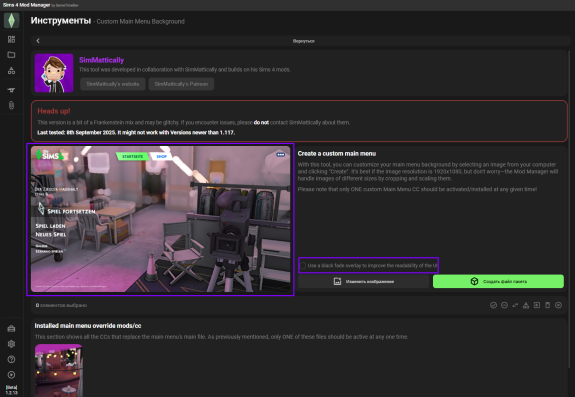
Task: Open SimMattically's website link button
Action: 113,84
